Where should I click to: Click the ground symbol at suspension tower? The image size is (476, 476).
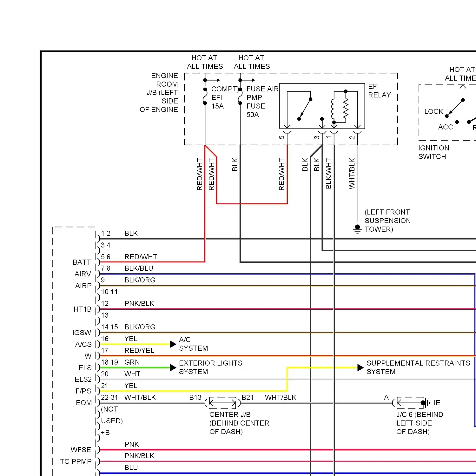pos(357,229)
